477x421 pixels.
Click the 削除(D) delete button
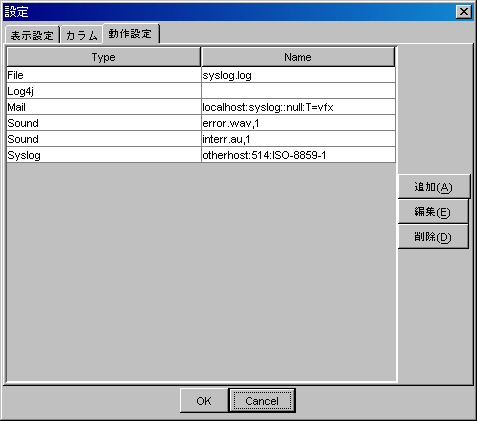click(x=433, y=237)
